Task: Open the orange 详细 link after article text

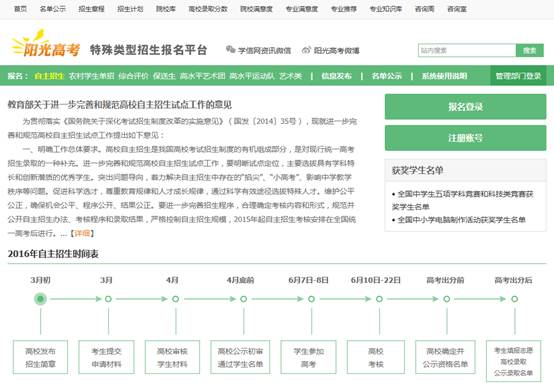Action: click(82, 233)
